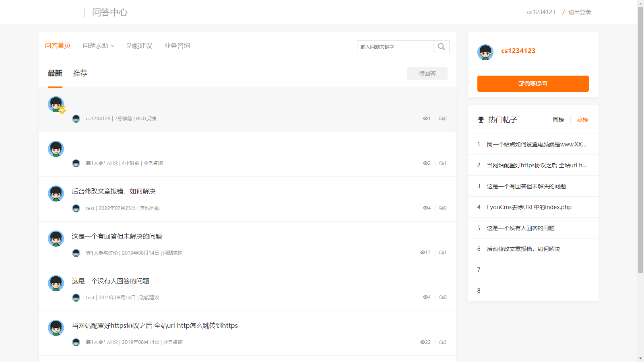This screenshot has width=644, height=362.
Task: Open hot post EyouCms去除URL中的index.php
Action: [x=529, y=207]
